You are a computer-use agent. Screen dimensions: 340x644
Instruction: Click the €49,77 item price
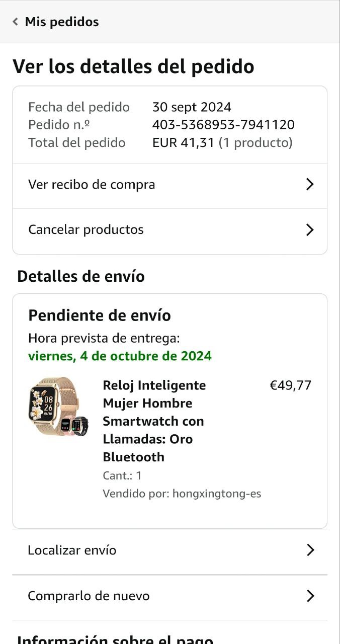pyautogui.click(x=291, y=385)
